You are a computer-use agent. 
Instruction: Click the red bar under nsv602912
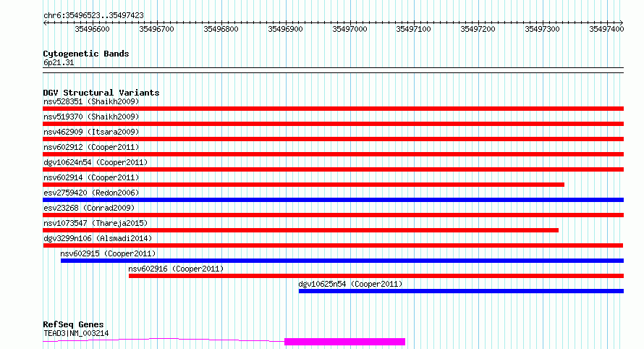[x=333, y=154]
